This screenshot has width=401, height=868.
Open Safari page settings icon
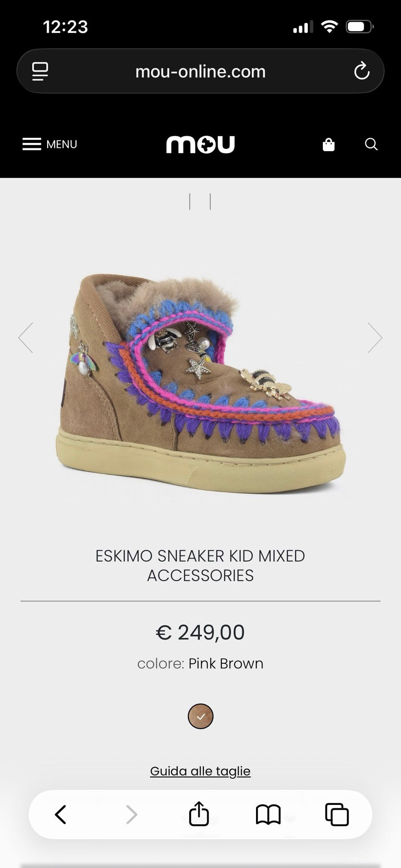[40, 71]
